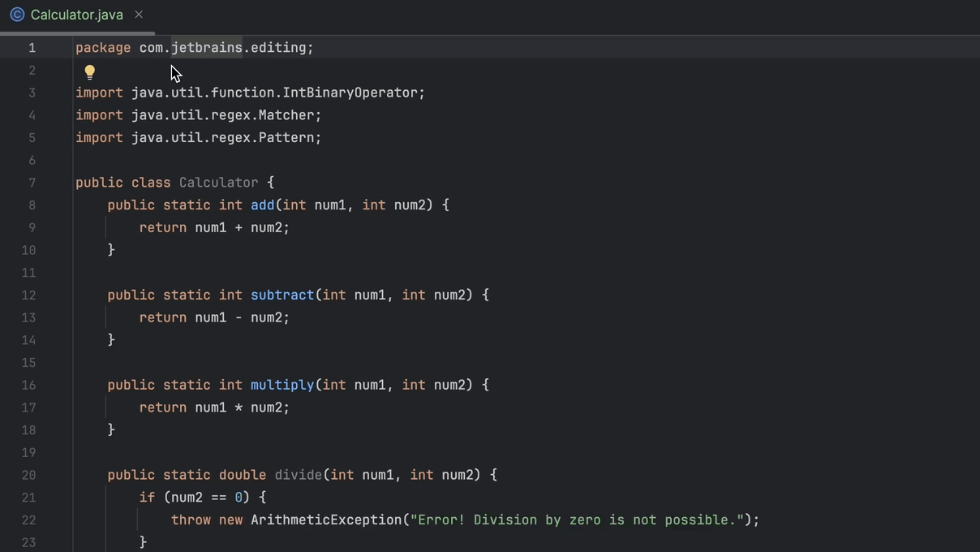Image resolution: width=980 pixels, height=552 pixels.
Task: Click the java.util.regex.Matcher import line
Action: [197, 114]
